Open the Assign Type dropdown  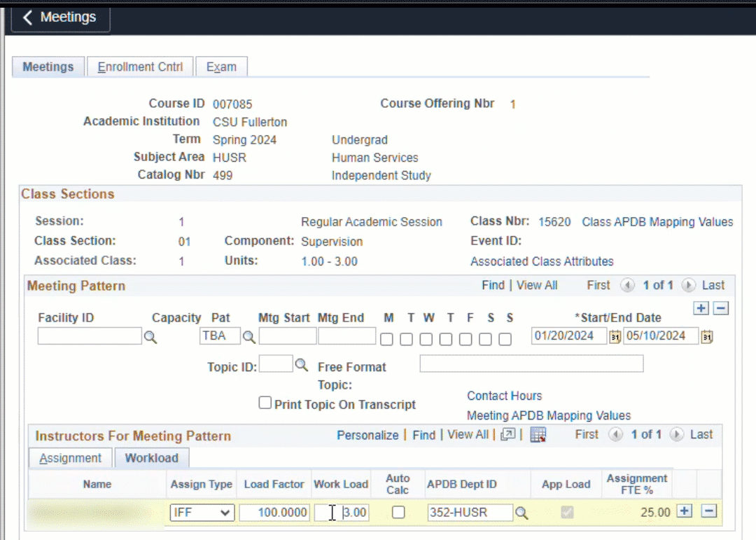pos(202,513)
